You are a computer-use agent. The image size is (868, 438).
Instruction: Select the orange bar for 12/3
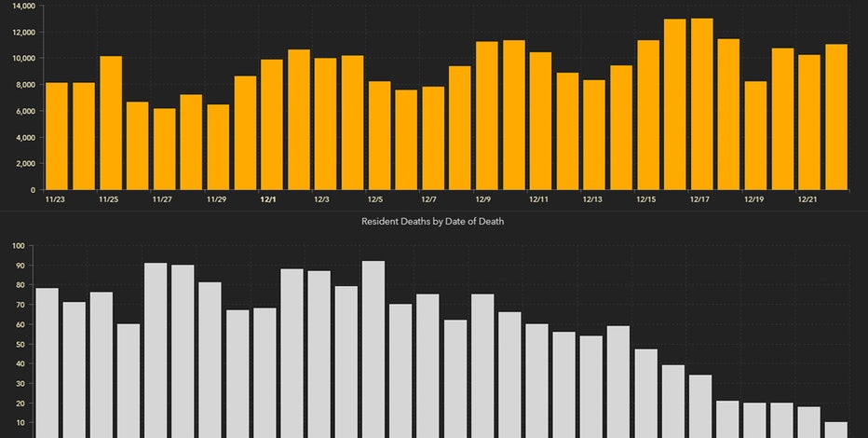pos(326,124)
